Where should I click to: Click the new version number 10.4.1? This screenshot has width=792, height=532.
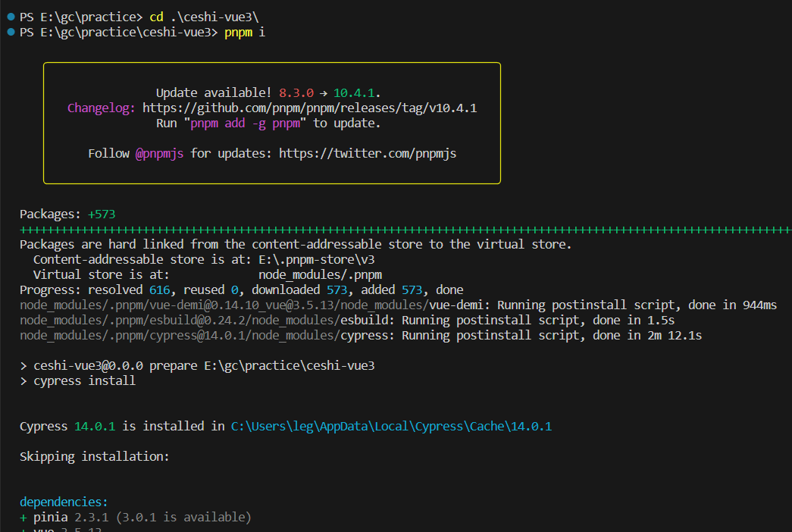click(x=354, y=93)
